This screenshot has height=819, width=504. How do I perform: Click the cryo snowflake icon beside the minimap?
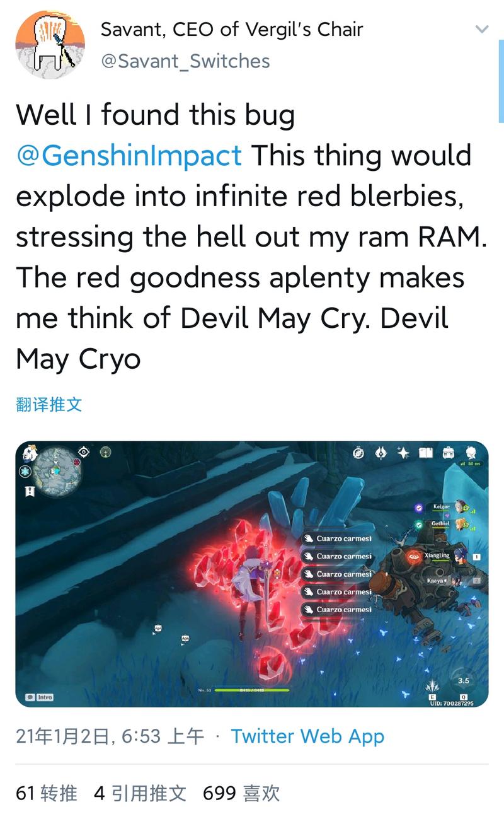pyautogui.click(x=26, y=472)
